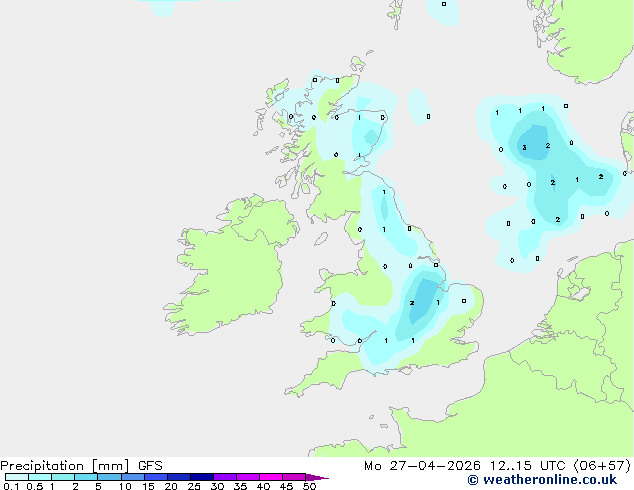Click the 35–40 mm violet legend swatch

tap(248, 477)
